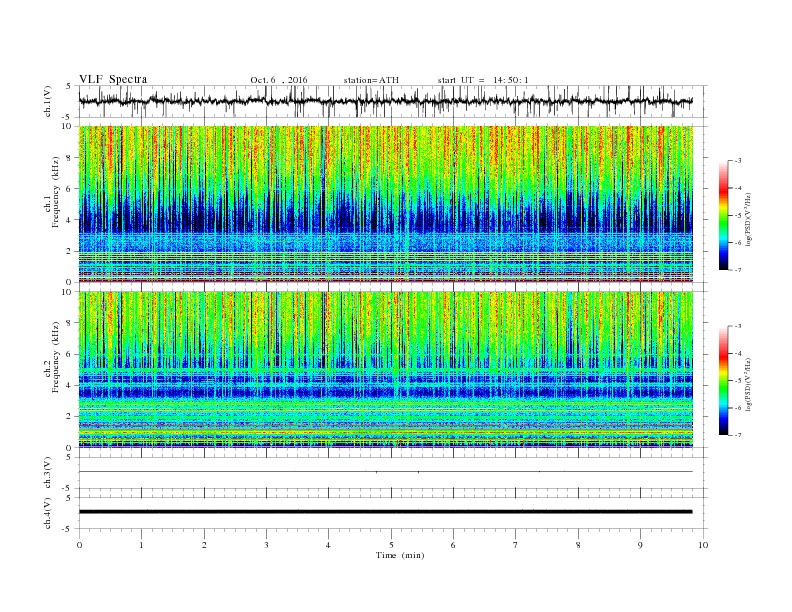Select the date text "Oct. 6 , 2016"
792x612 pixels.
(x=279, y=80)
